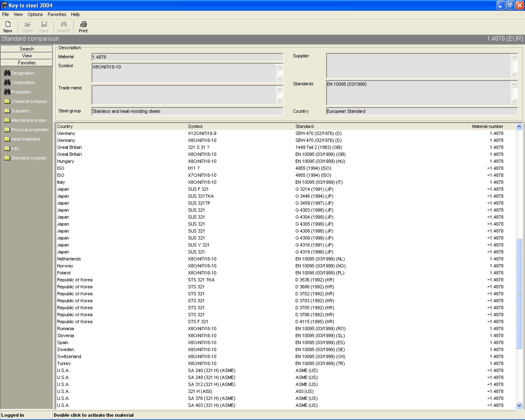Open the Mechanical properties folder
525x420 pixels.
[27, 120]
